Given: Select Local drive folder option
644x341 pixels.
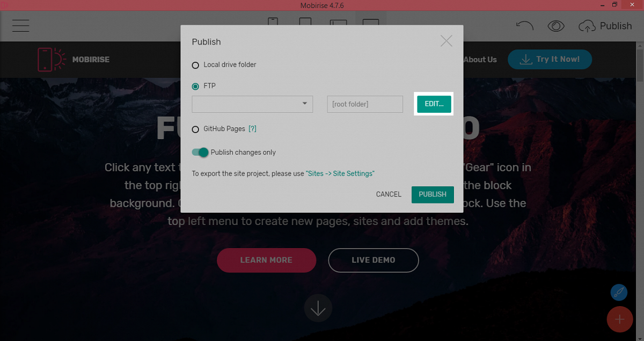Looking at the screenshot, I should tap(224, 65).
